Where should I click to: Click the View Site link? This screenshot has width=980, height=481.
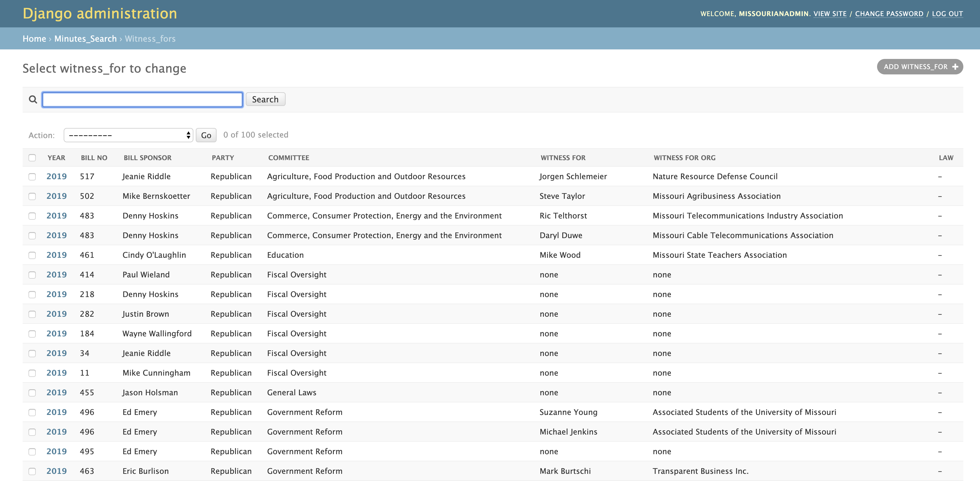pyautogui.click(x=830, y=14)
